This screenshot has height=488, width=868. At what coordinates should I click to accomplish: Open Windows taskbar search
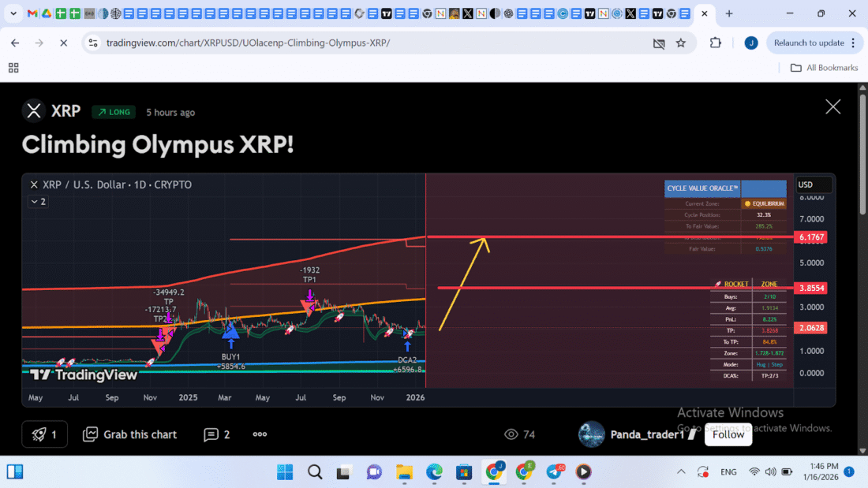[315, 472]
